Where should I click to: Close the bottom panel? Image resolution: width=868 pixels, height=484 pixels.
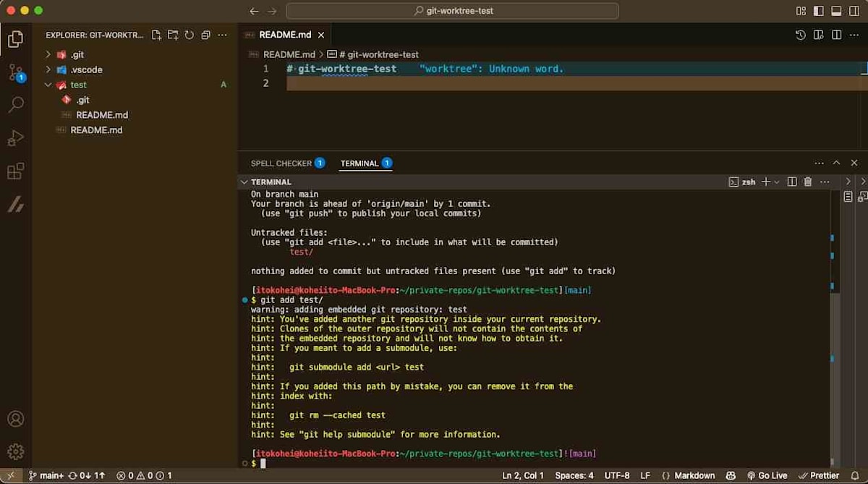pos(854,164)
